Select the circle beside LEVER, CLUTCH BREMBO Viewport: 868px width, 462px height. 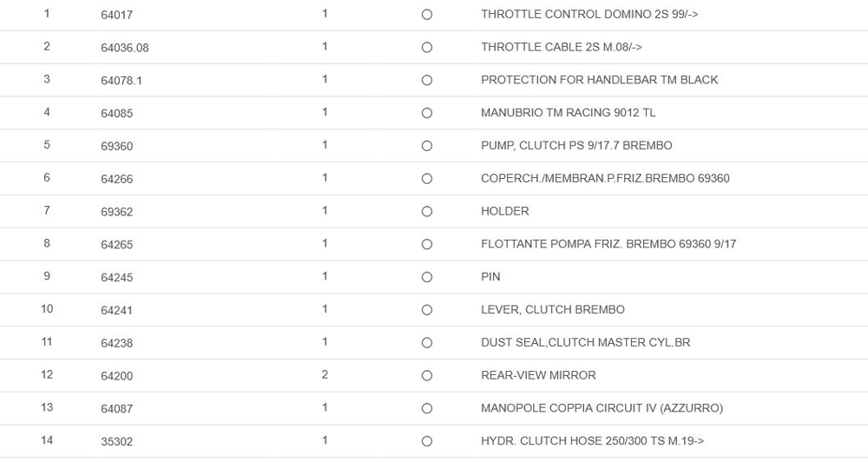point(426,310)
